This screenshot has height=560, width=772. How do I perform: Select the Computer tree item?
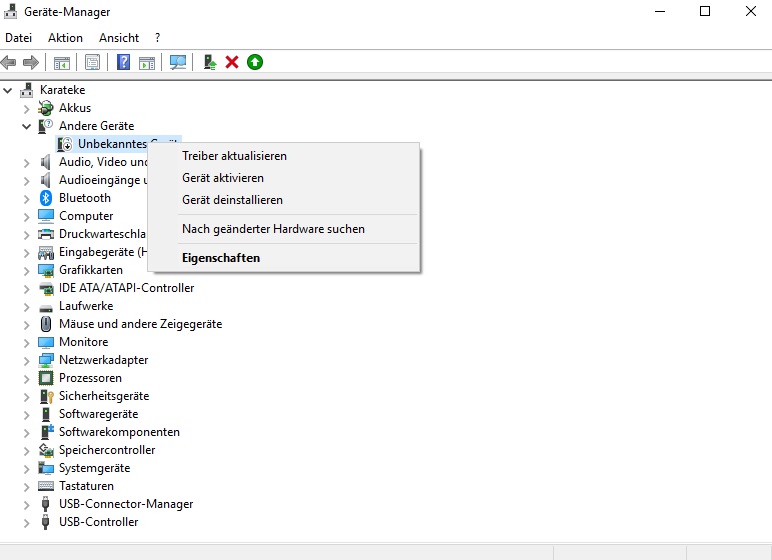coord(86,216)
